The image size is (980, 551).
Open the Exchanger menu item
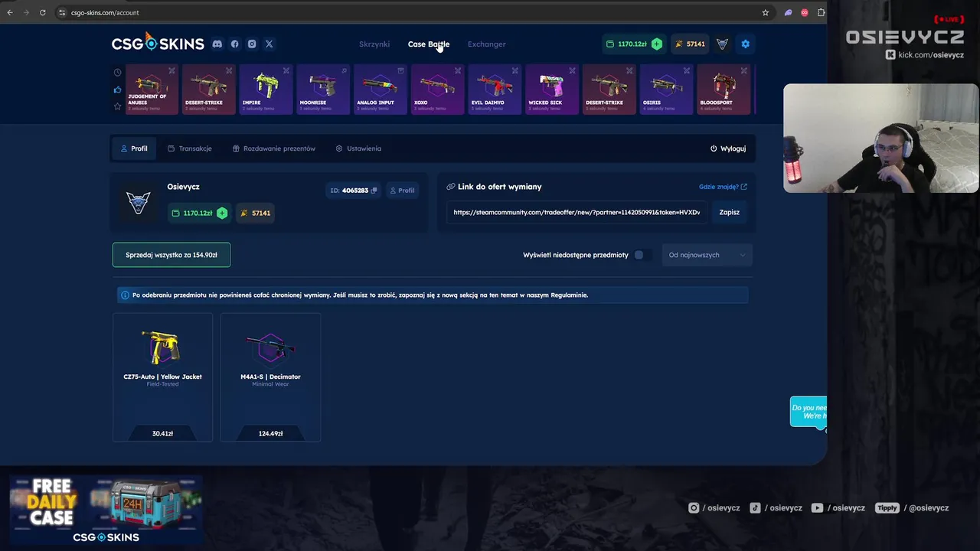point(487,44)
